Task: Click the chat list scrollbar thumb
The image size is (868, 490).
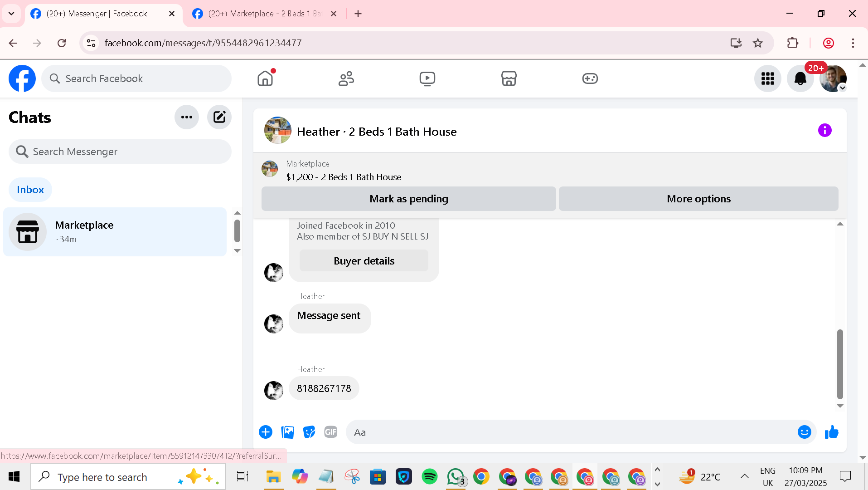Action: 237,231
